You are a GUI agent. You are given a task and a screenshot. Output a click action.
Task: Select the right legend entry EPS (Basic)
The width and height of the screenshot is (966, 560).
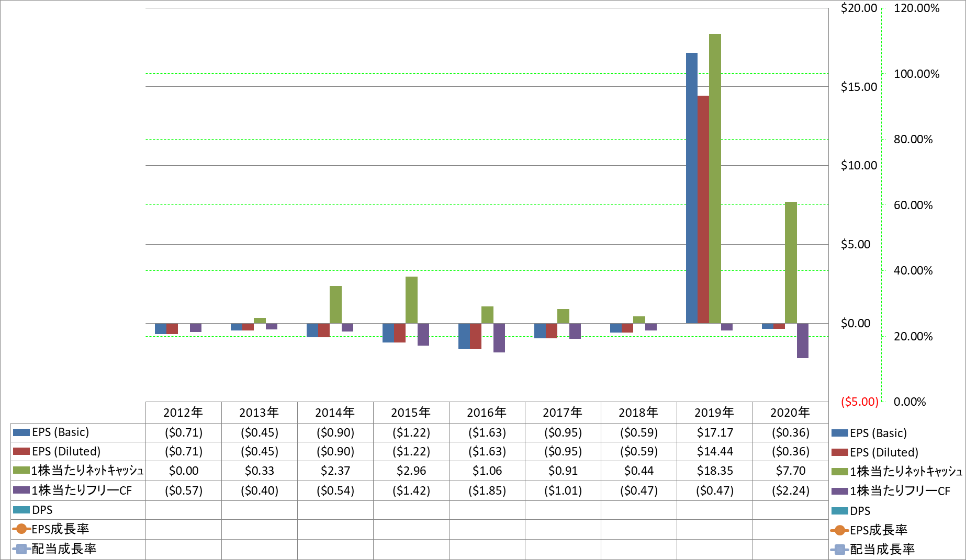pyautogui.click(x=869, y=433)
